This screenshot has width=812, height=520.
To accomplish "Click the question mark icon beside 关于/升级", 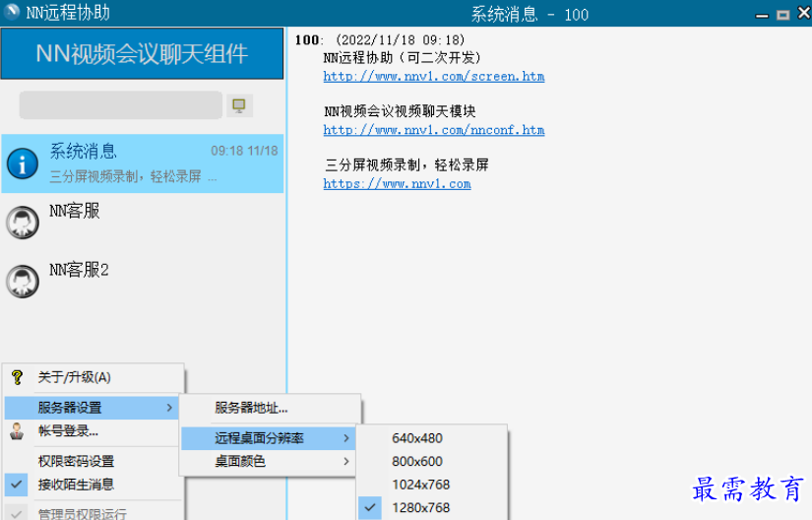I will click(x=17, y=377).
